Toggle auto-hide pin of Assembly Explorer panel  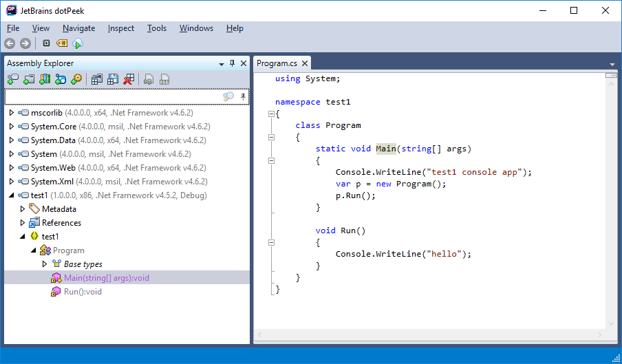click(x=232, y=63)
